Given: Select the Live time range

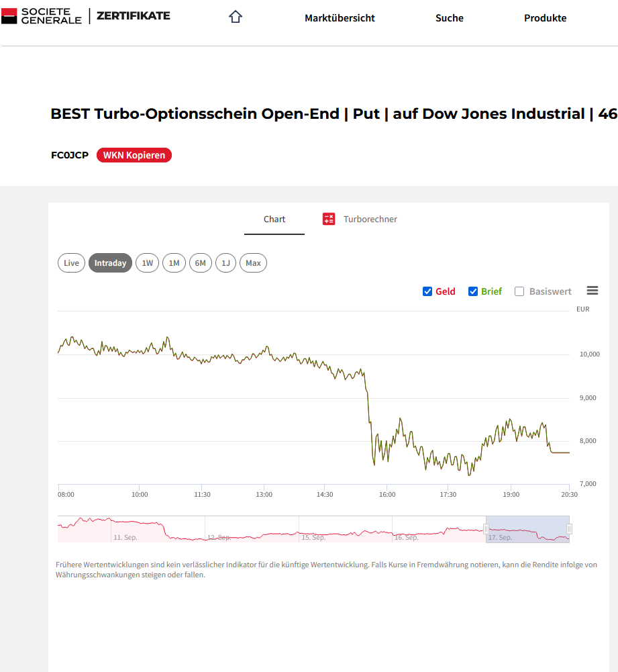Looking at the screenshot, I should [71, 263].
